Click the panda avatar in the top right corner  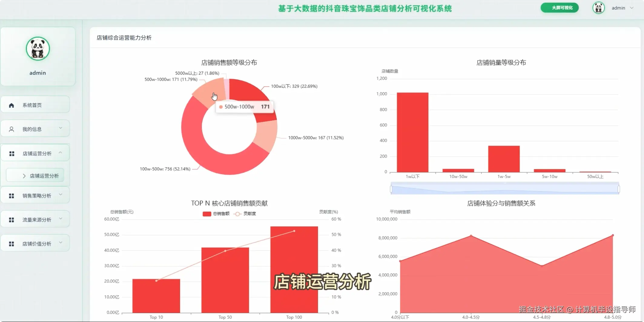click(598, 8)
